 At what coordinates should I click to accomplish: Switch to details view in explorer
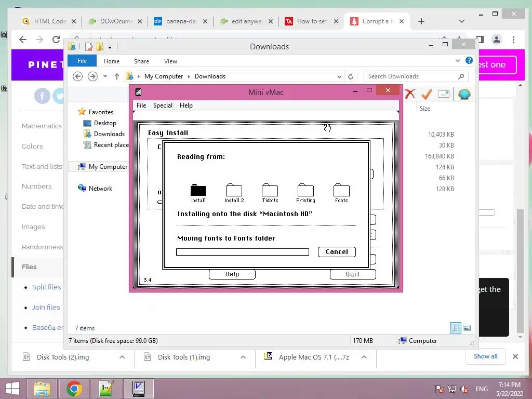click(x=456, y=328)
